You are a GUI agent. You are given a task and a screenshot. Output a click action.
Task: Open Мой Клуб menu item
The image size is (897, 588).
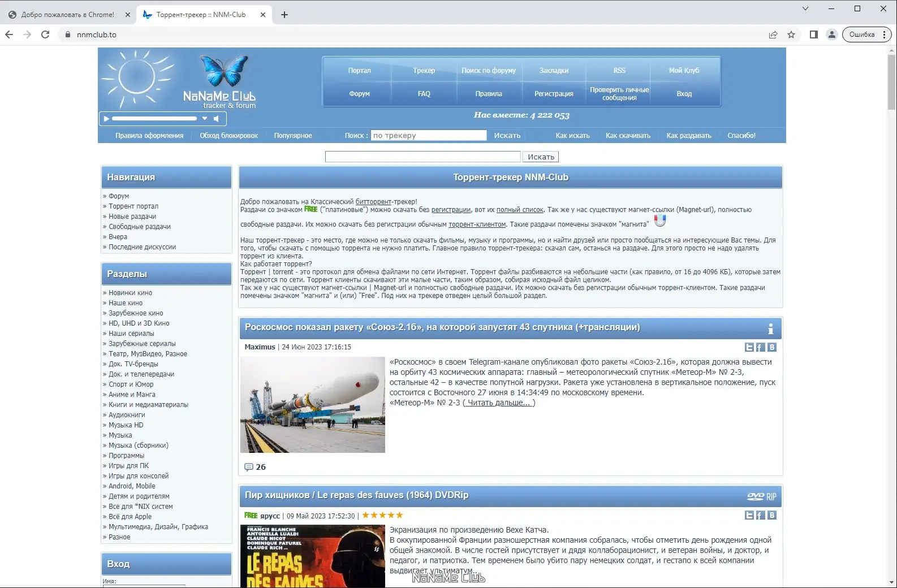pos(684,71)
